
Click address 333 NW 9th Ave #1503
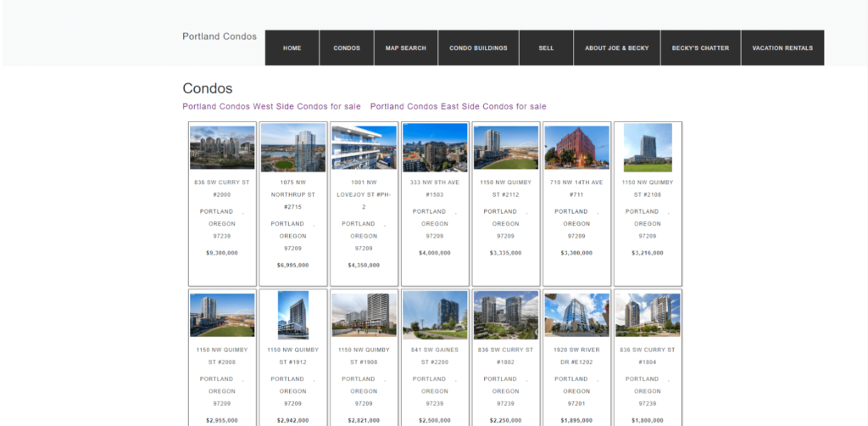click(435, 188)
